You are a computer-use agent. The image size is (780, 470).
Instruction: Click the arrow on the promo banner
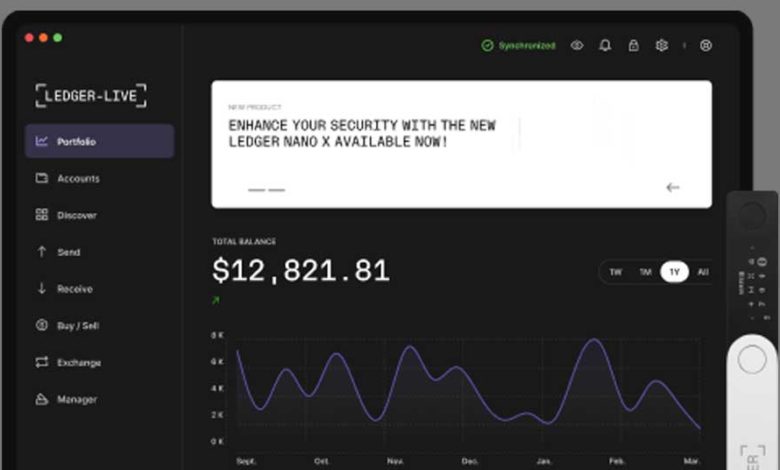click(x=673, y=187)
